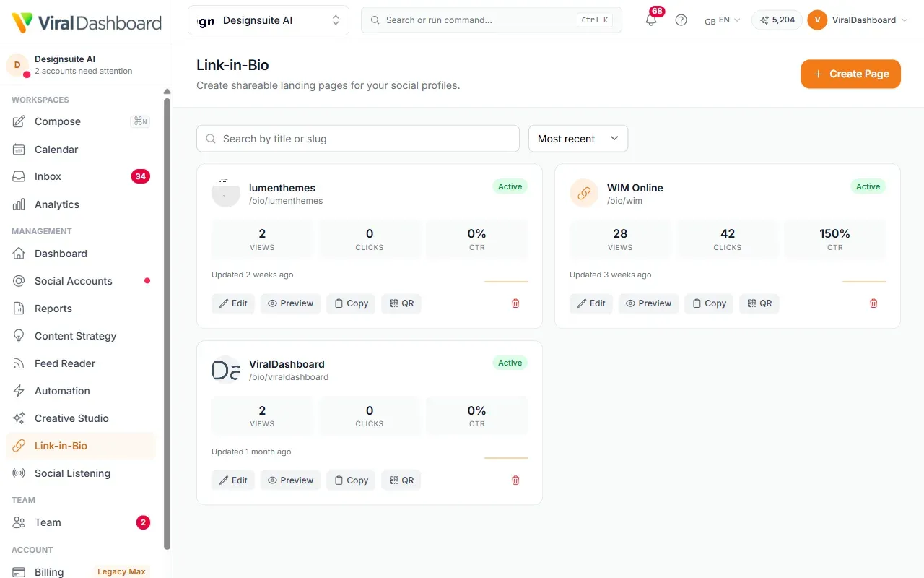Screen dimensions: 924x578
Task: Click the Designsuite AI workspace avatar
Action: click(17, 65)
